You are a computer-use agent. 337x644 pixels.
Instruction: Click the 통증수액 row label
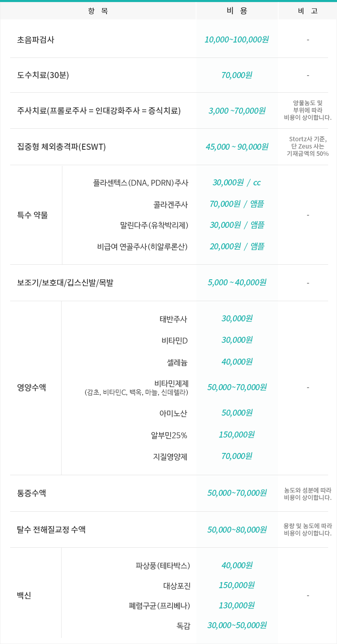click(32, 493)
